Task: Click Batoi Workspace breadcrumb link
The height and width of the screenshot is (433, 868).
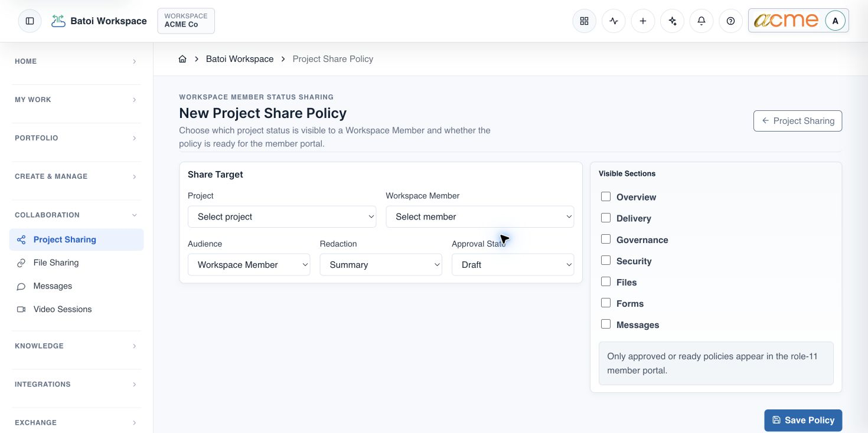Action: point(240,59)
